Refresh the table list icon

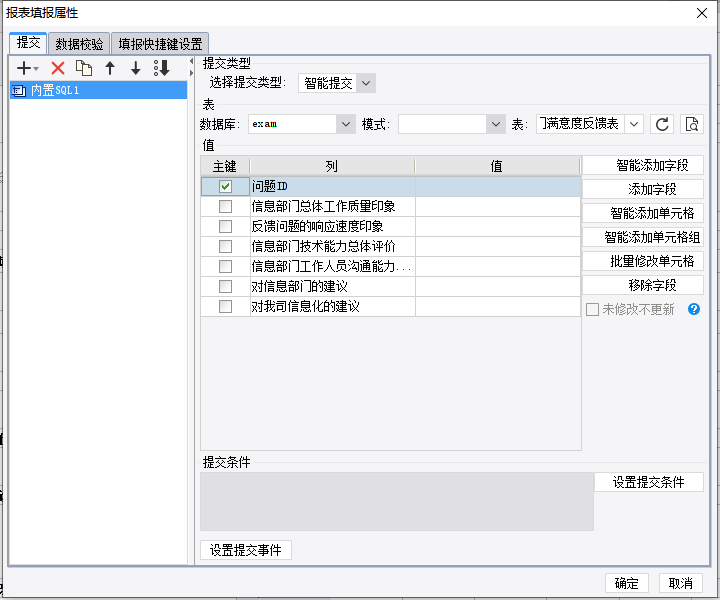click(x=662, y=124)
